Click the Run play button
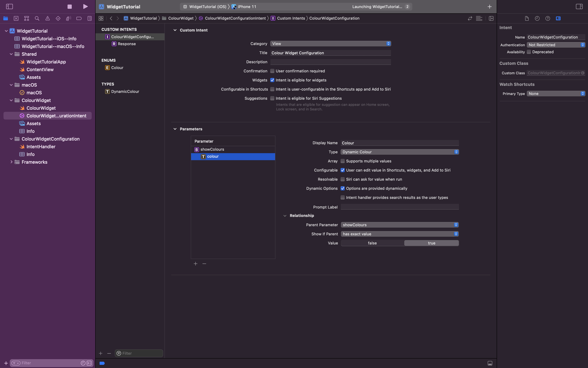 point(85,7)
